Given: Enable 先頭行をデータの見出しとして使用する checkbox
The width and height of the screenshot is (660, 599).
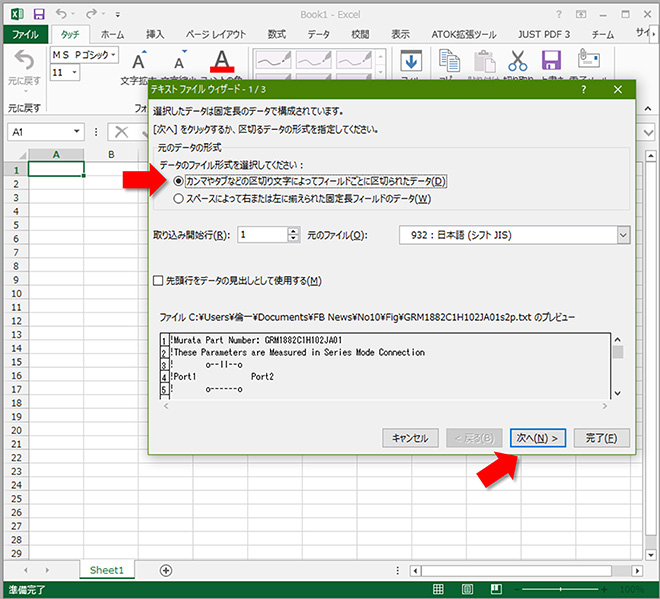Looking at the screenshot, I should coord(158,280).
